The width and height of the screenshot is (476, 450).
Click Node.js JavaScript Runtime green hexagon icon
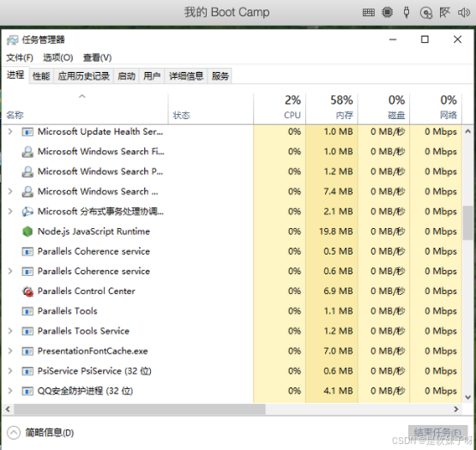coord(27,231)
